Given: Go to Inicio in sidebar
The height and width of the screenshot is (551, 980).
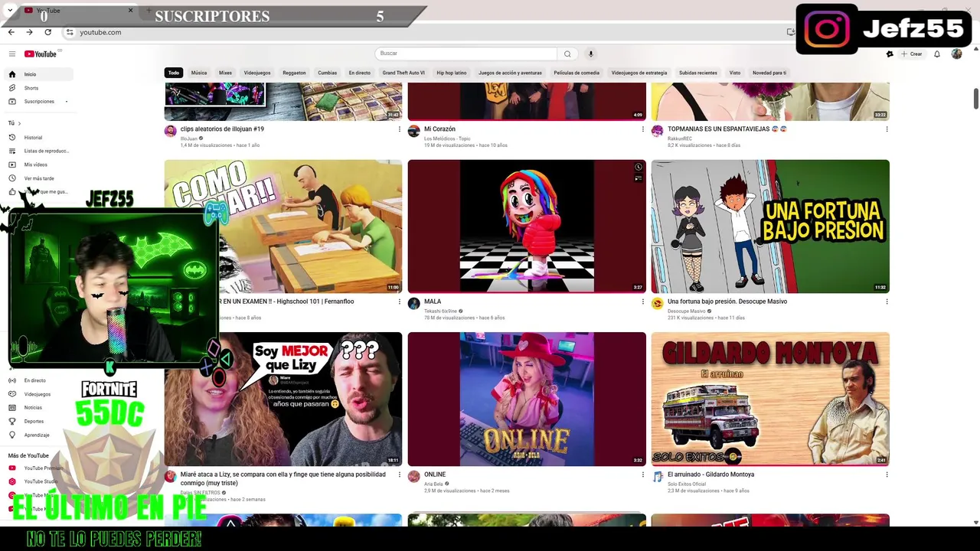Looking at the screenshot, I should [40, 74].
